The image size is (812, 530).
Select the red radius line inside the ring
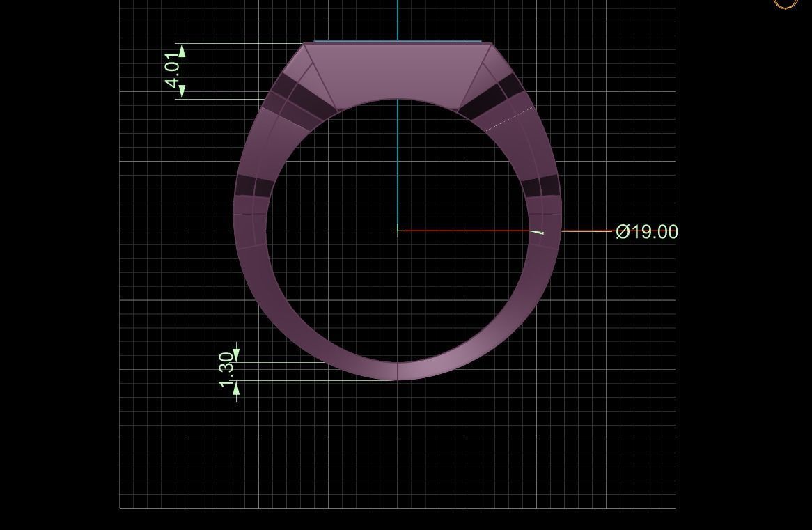467,231
